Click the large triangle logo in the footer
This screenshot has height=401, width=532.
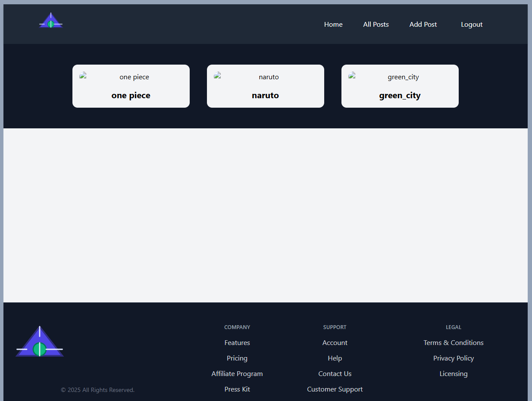pos(40,341)
